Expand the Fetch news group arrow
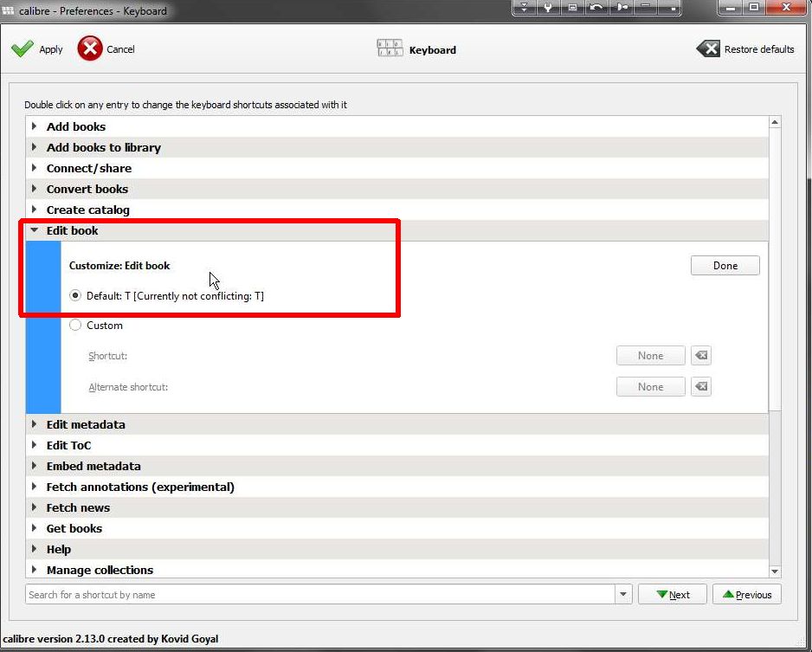The width and height of the screenshot is (812, 652). point(34,507)
